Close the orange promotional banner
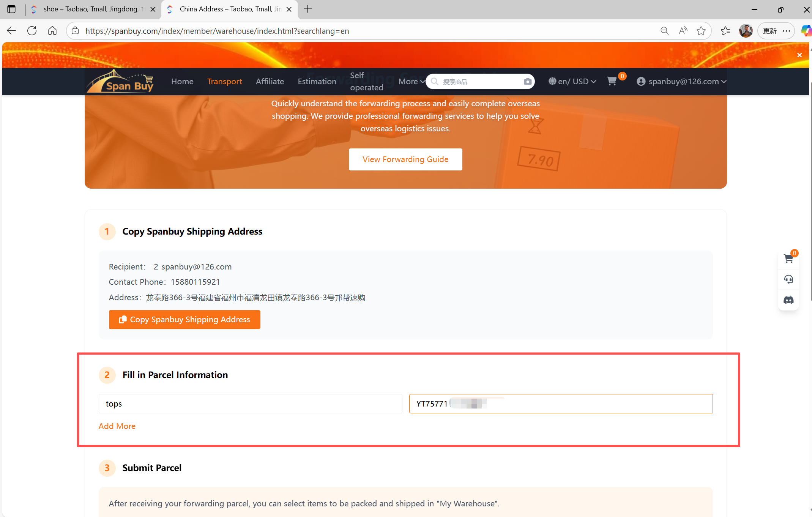Screen dimensions: 812x517 point(799,55)
